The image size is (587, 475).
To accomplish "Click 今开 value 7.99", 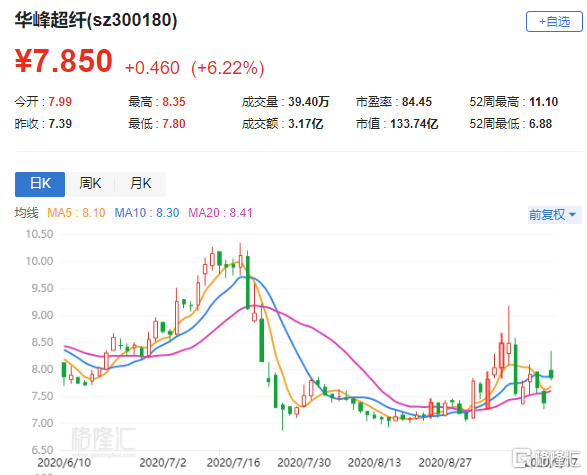I will [60, 102].
